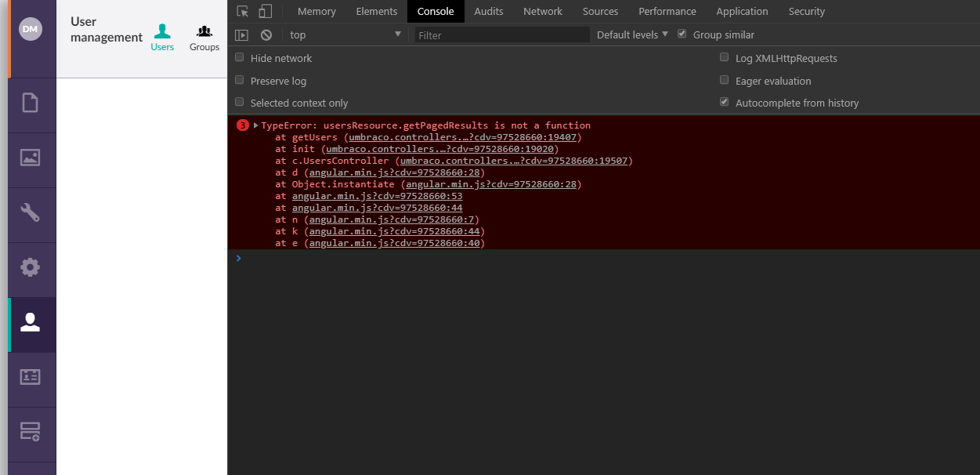This screenshot has height=475, width=980.
Task: Open the Performance tab in DevTools
Action: [x=667, y=11]
